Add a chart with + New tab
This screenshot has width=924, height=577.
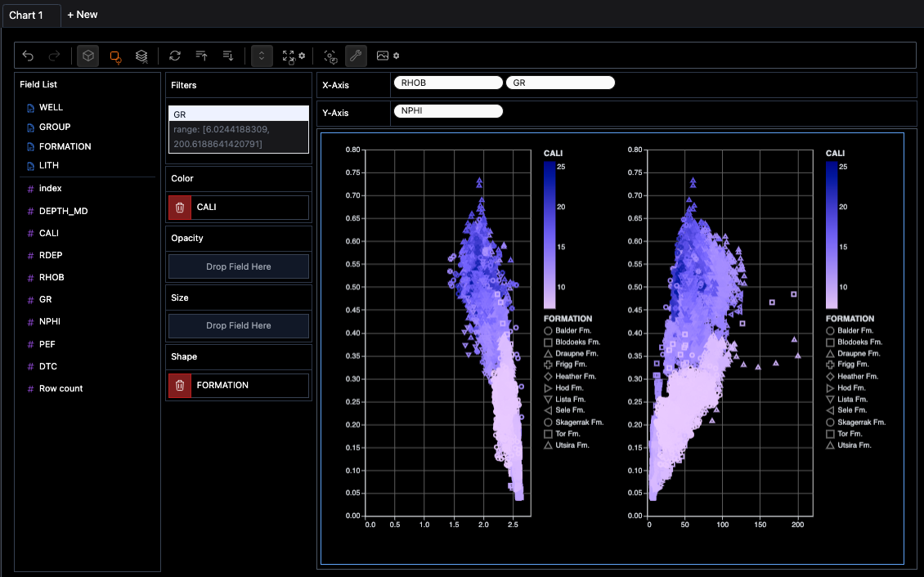(x=82, y=15)
